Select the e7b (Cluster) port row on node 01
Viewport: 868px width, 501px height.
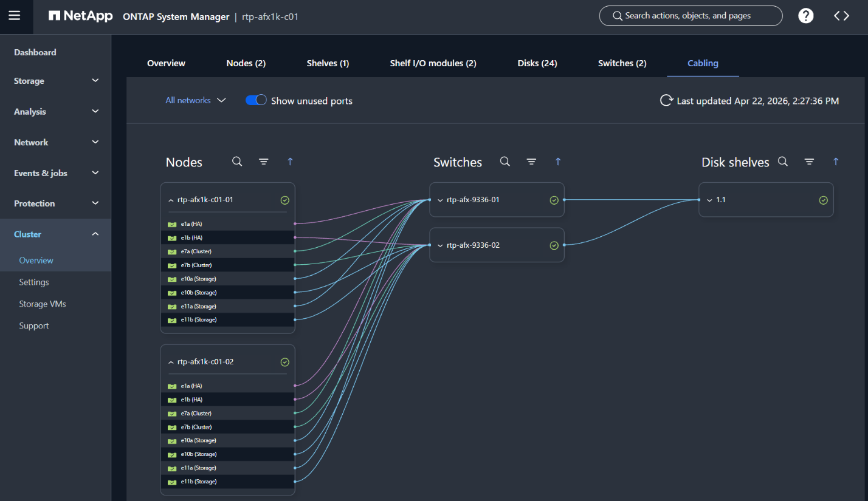point(228,265)
